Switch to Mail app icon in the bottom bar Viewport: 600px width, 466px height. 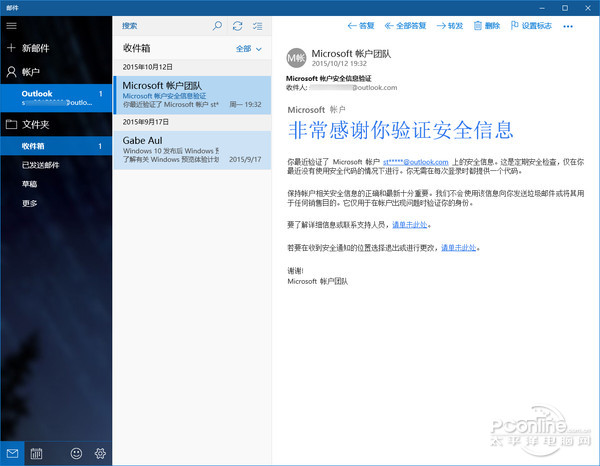click(12, 453)
